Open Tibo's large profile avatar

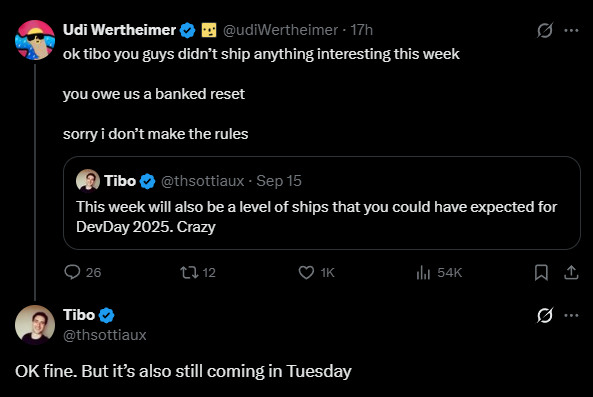[x=35, y=325]
